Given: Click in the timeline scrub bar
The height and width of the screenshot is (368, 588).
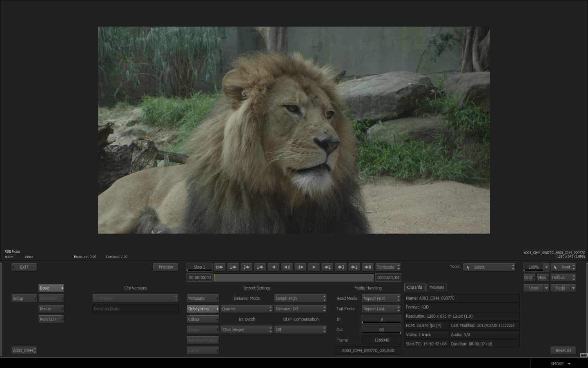Looking at the screenshot, I should [294, 278].
